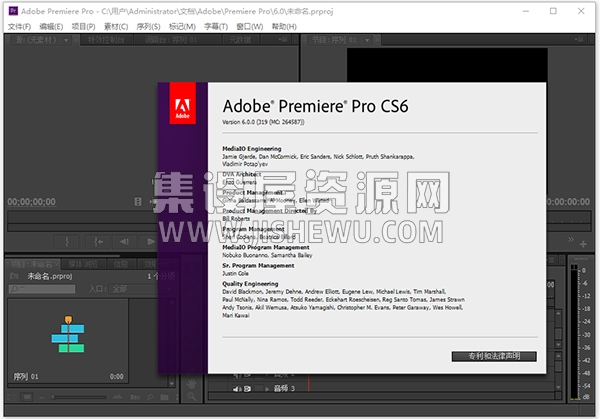The width and height of the screenshot is (600, 419).
Task: Click the go to in point button
Action: point(98,242)
